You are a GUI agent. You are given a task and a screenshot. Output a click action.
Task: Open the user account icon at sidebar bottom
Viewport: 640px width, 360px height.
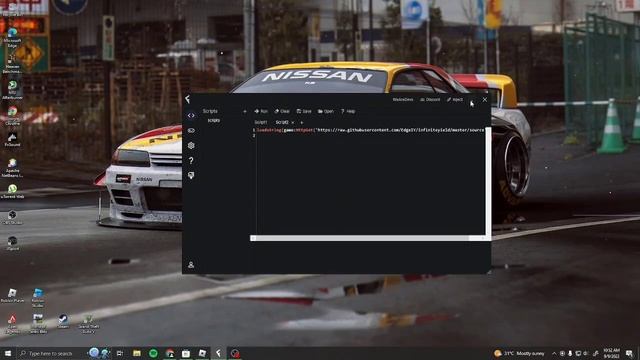[x=191, y=265]
